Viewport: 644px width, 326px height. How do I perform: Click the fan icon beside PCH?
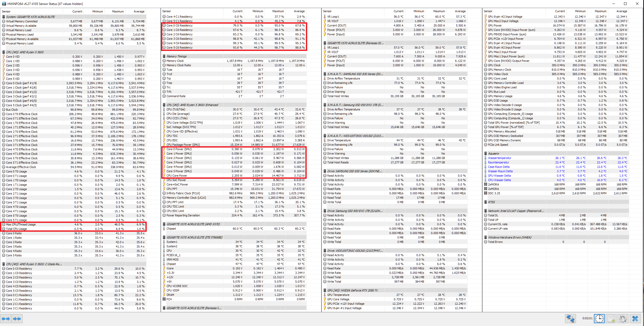(x=164, y=299)
